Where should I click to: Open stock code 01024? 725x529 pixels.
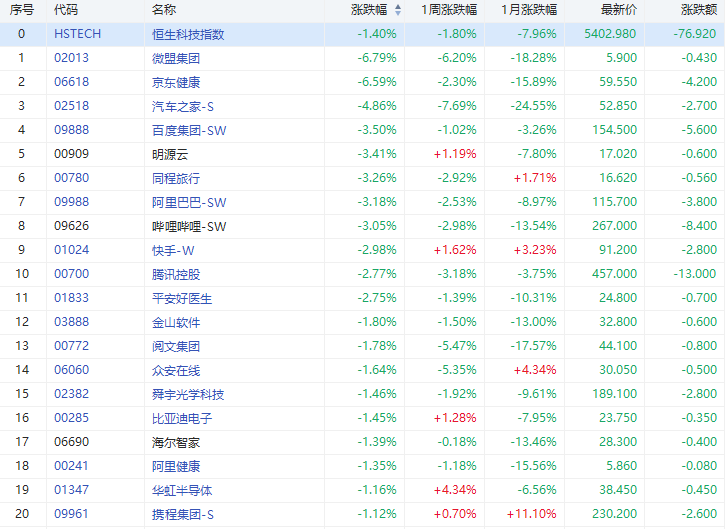(x=71, y=250)
